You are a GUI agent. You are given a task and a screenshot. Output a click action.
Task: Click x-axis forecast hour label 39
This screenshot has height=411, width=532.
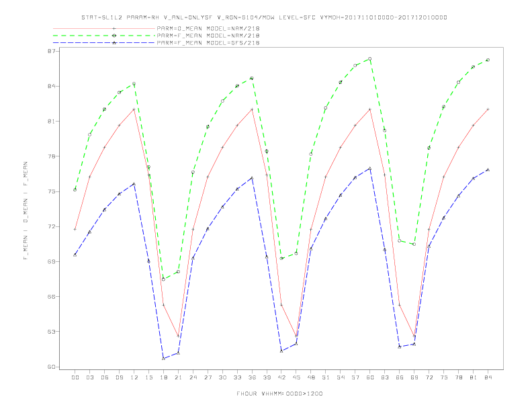267,377
